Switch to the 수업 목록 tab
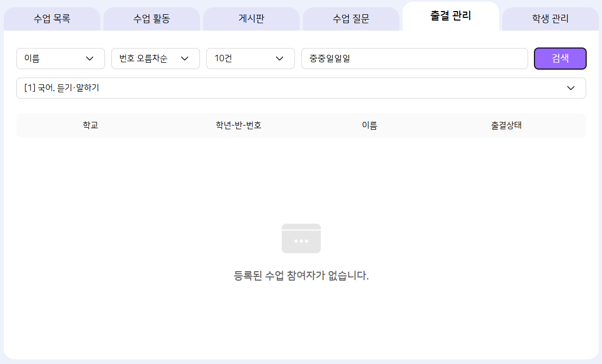This screenshot has height=364, width=602. [x=52, y=19]
